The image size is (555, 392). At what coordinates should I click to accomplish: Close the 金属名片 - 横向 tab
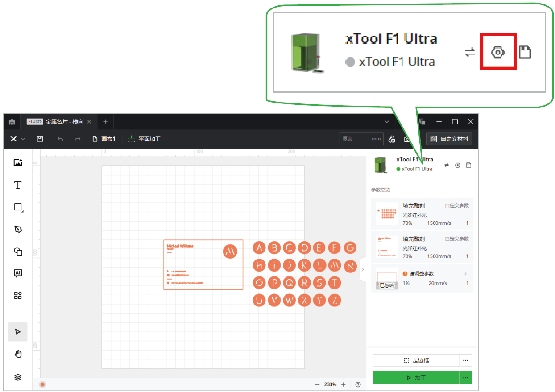pyautogui.click(x=89, y=122)
